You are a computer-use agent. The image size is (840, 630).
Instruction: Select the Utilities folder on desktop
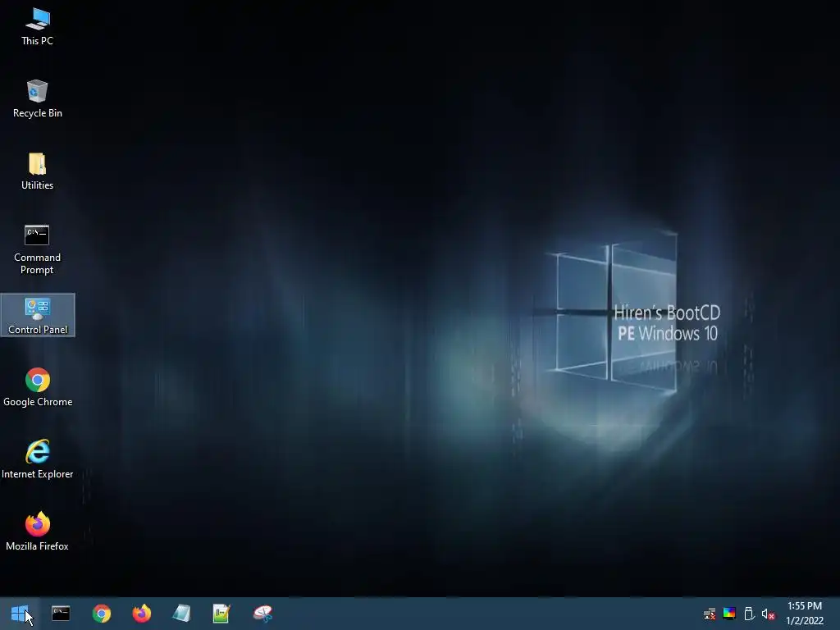37,171
